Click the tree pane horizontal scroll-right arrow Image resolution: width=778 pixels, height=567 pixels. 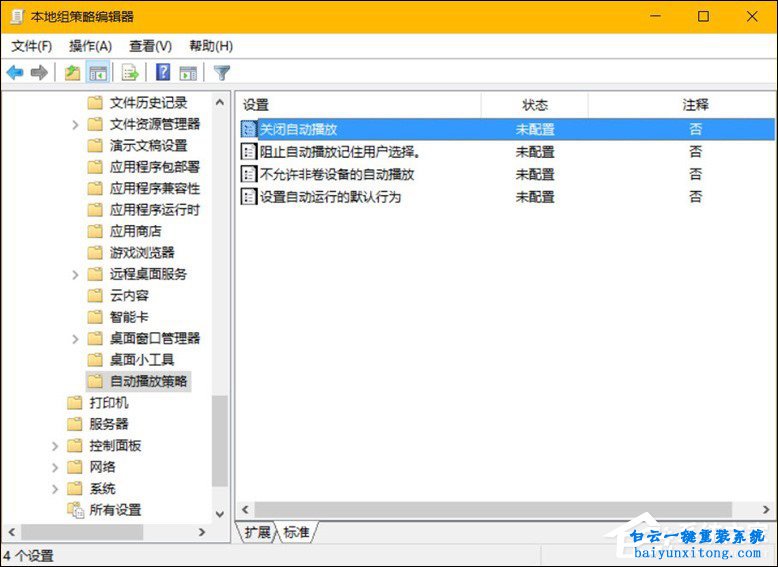[201, 532]
